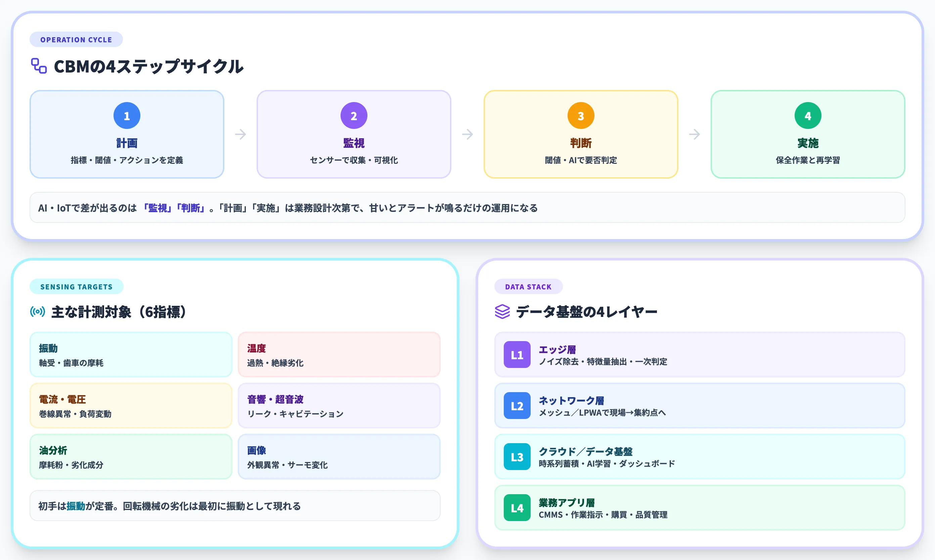Image resolution: width=935 pixels, height=560 pixels.
Task: Expand the arrow between 判断 and 実施
Action: coord(694,134)
